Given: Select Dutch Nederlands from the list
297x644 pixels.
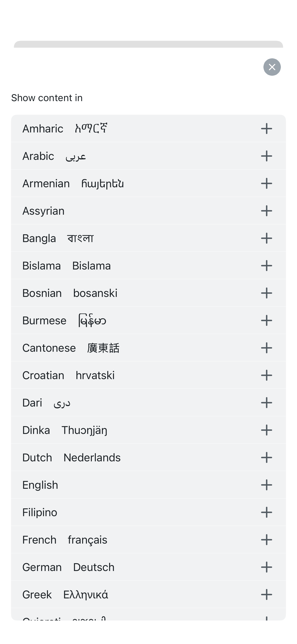Looking at the screenshot, I should (x=72, y=457).
